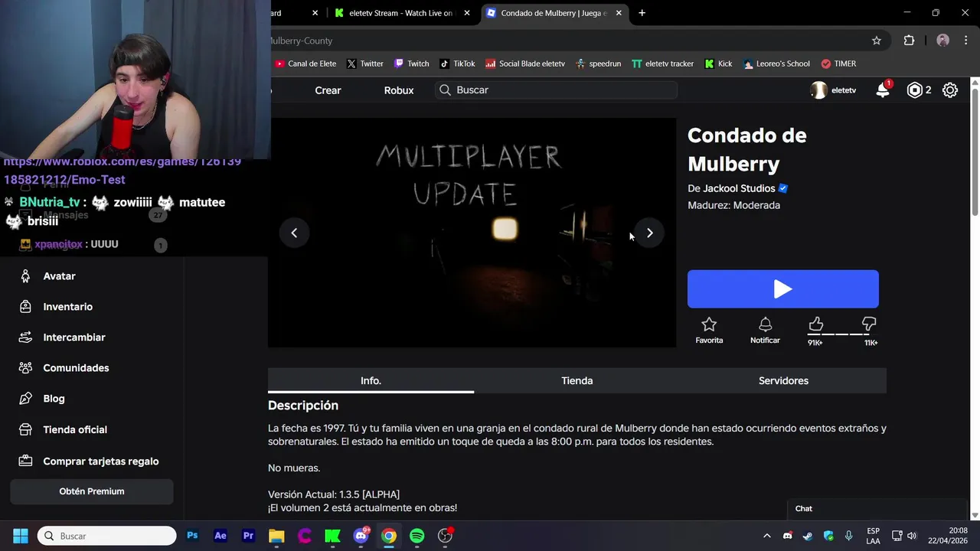Open the TIMER bookmark

click(838, 64)
